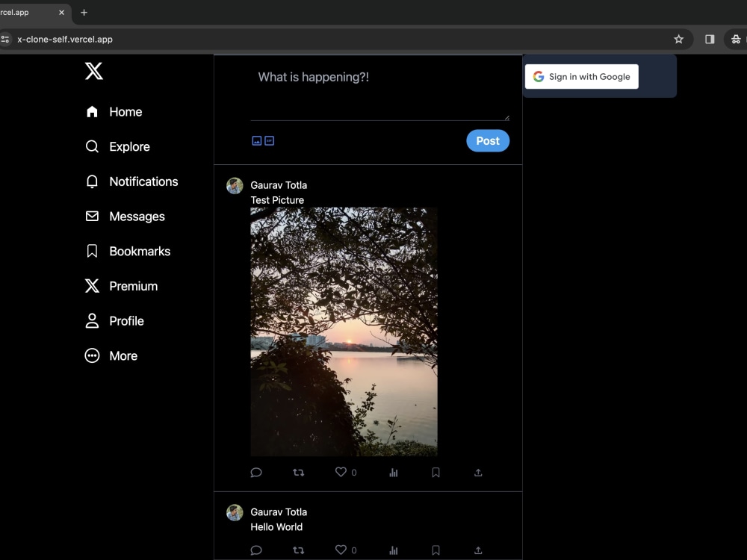
Task: Click the 'Test Picture' post text
Action: (277, 200)
